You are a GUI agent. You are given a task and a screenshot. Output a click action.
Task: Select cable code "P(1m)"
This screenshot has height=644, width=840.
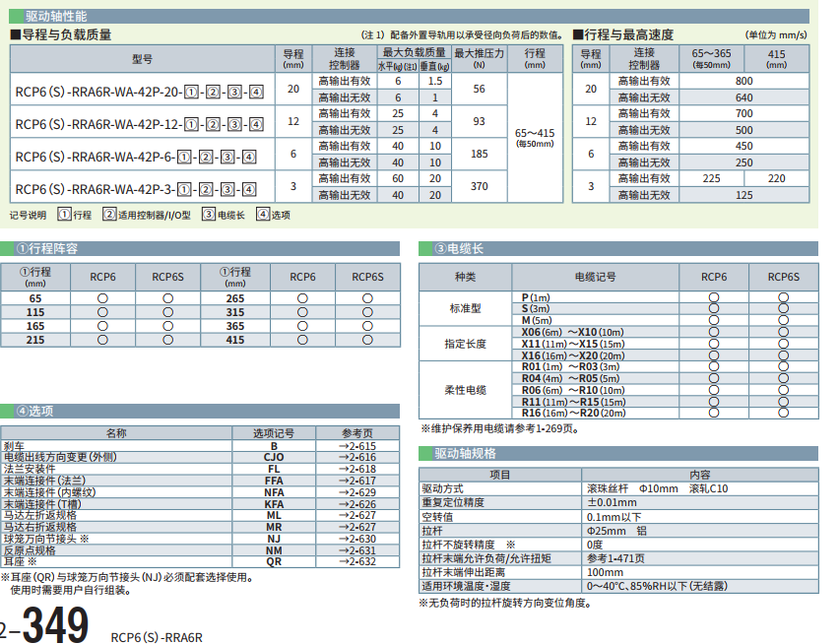(x=536, y=297)
